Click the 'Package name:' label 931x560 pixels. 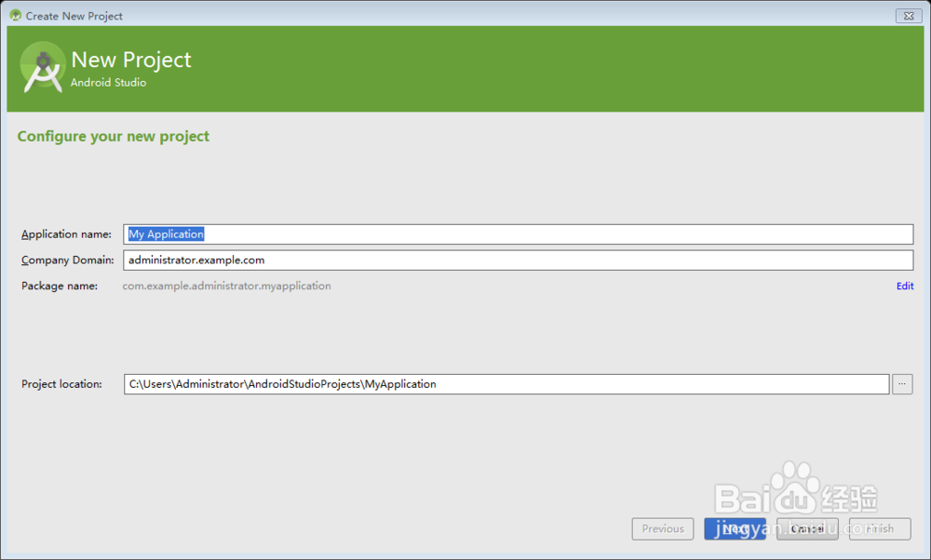60,286
